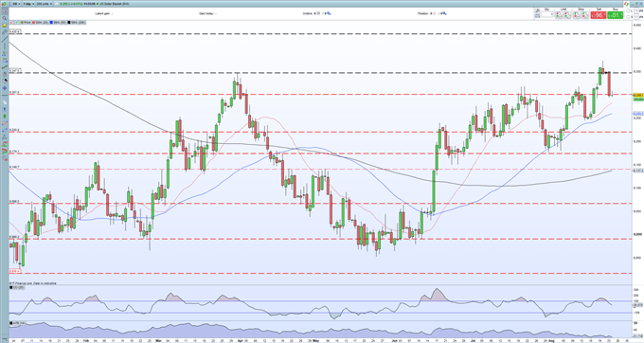This screenshot has height=343, width=644.
Task: Select the upper radio button beside Buy button
Action: pos(628,10)
